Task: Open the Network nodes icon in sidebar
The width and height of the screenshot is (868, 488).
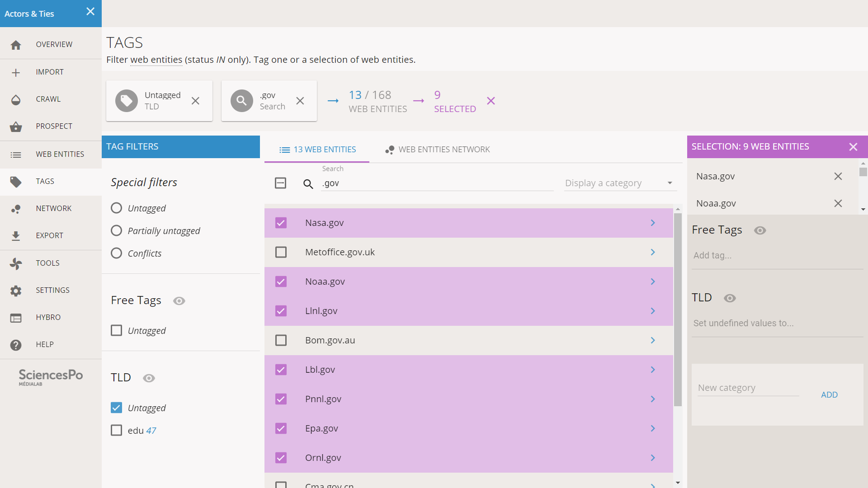Action: (x=16, y=209)
